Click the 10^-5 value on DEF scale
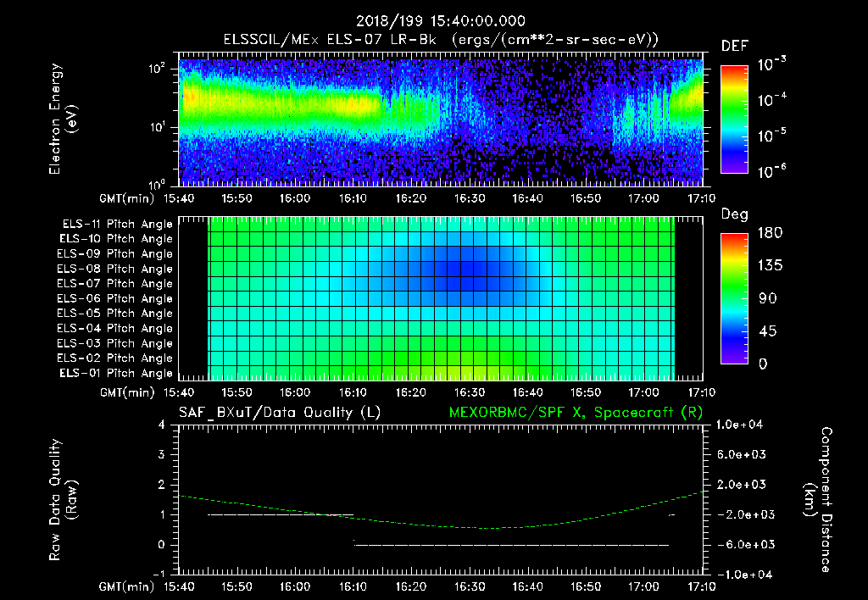 pos(771,135)
